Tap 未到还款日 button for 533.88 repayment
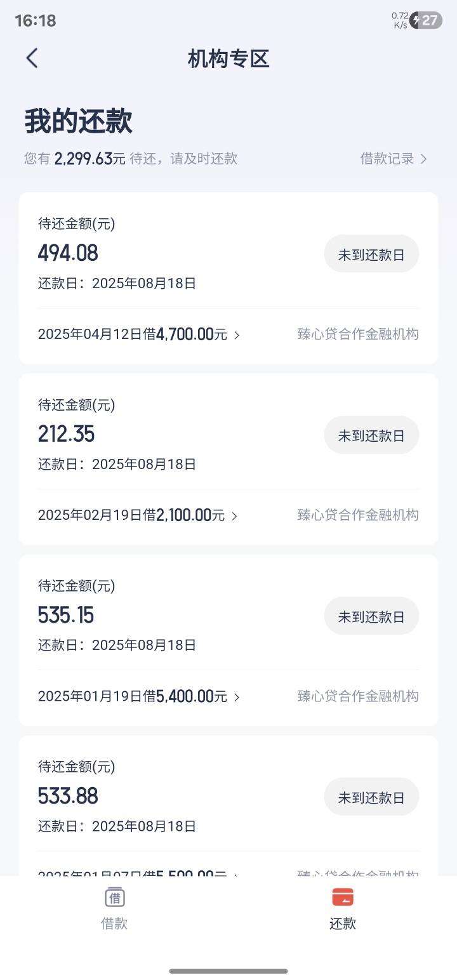 [371, 797]
